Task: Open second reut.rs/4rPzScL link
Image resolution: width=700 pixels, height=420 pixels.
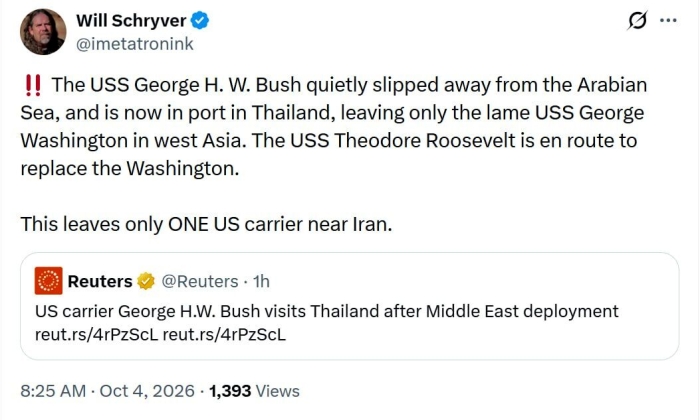Action: (x=224, y=334)
